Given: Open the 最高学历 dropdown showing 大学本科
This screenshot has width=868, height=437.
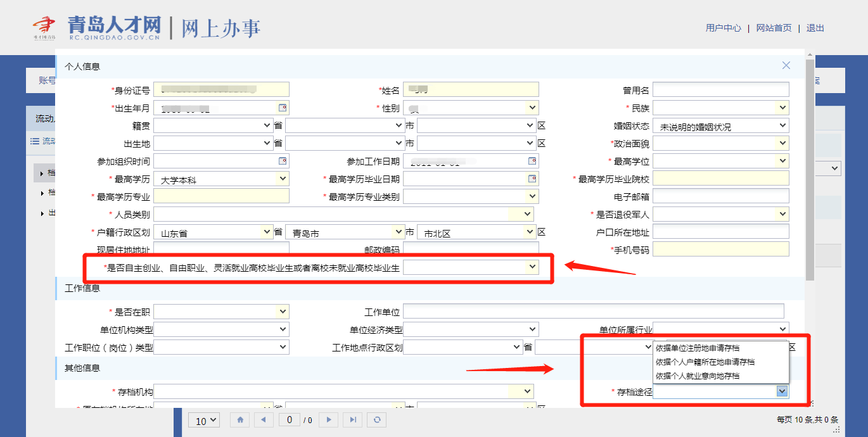Looking at the screenshot, I should click(283, 179).
